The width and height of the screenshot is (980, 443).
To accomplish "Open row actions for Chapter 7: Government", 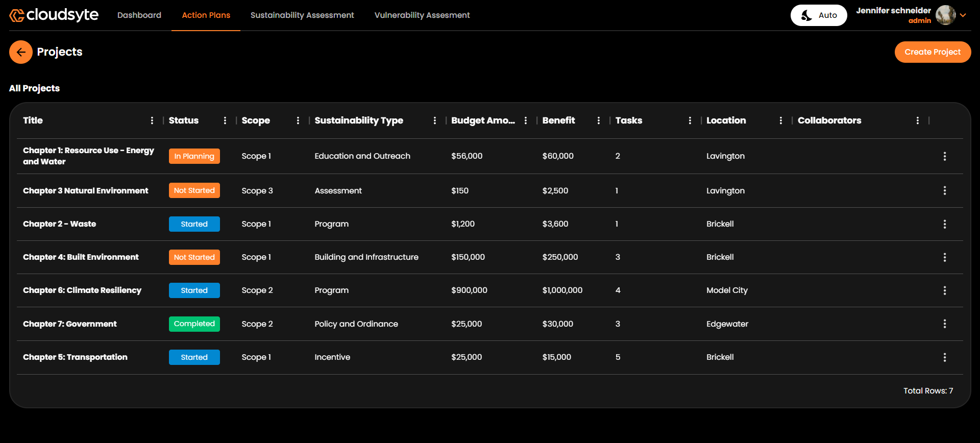I will 944,324.
